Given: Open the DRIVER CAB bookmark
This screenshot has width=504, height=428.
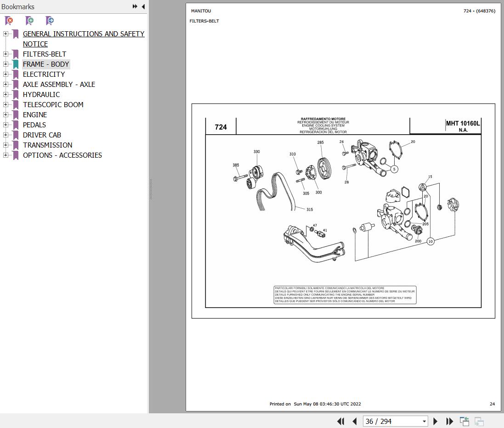Looking at the screenshot, I should tap(42, 135).
